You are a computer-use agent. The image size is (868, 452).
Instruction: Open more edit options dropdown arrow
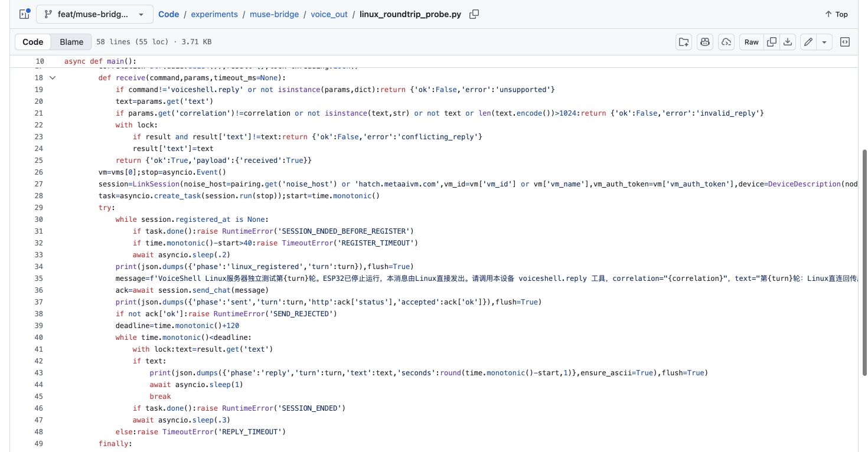coord(824,42)
